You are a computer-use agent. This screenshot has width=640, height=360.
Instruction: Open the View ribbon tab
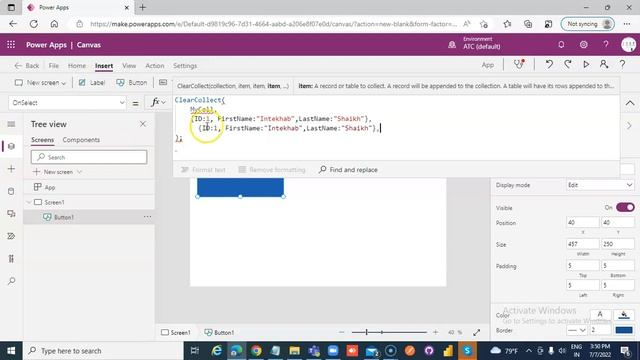[x=129, y=66]
